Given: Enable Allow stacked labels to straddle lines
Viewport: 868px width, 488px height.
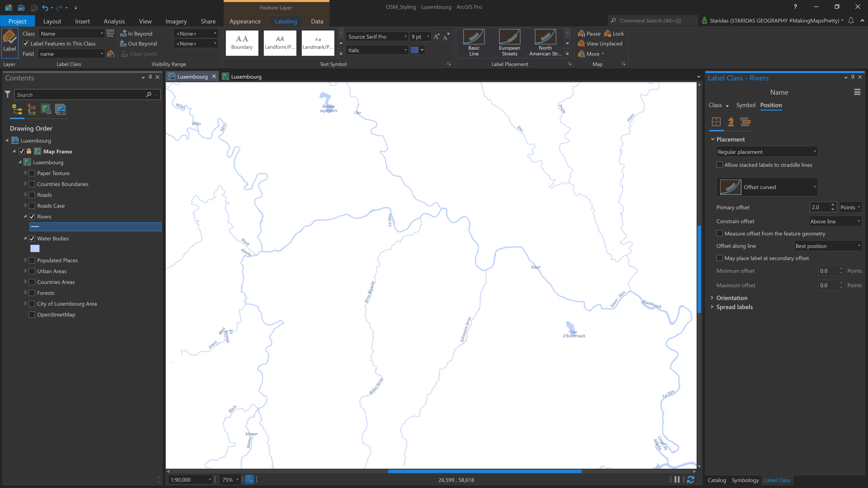Looking at the screenshot, I should click(720, 165).
